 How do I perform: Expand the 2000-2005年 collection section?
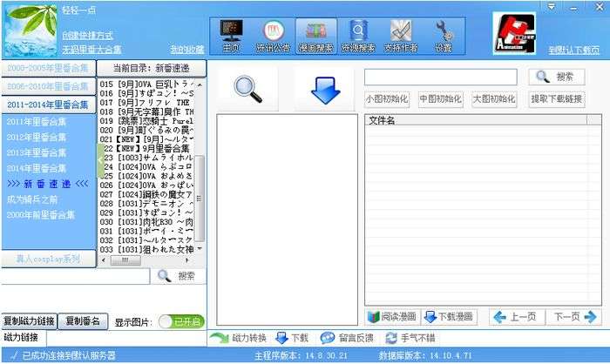[x=48, y=68]
